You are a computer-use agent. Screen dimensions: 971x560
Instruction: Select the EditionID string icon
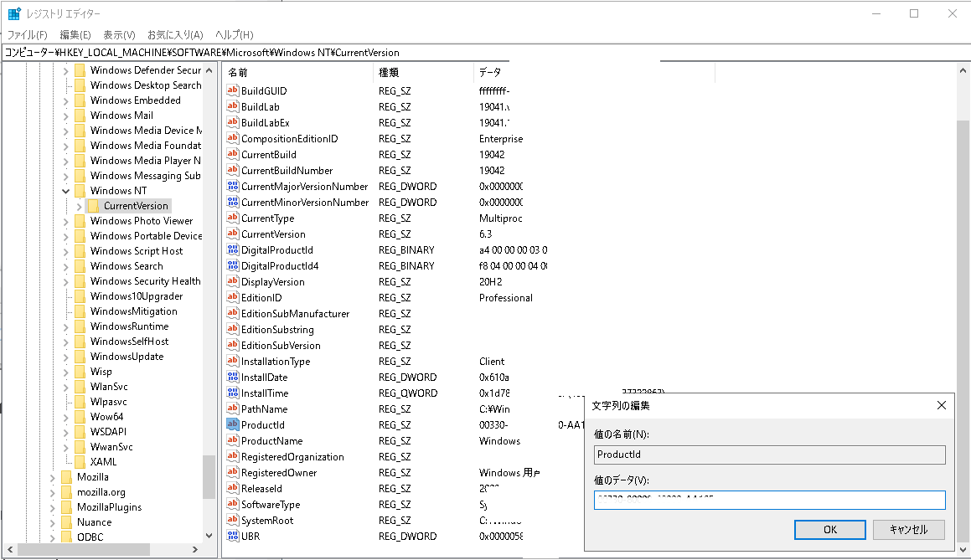click(232, 298)
